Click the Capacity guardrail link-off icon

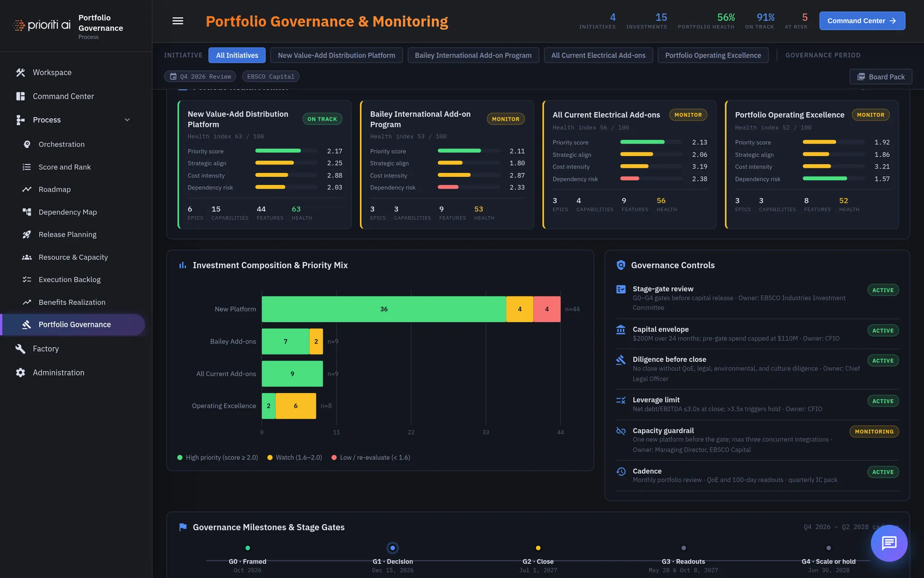621,431
